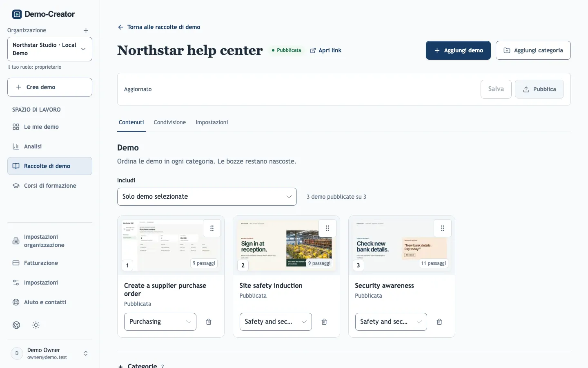
Task: Click the Salva button
Action: click(x=496, y=89)
